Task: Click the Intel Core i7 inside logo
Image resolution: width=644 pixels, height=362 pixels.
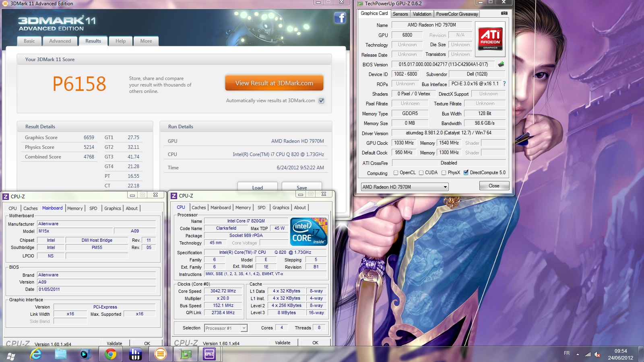Action: click(309, 232)
